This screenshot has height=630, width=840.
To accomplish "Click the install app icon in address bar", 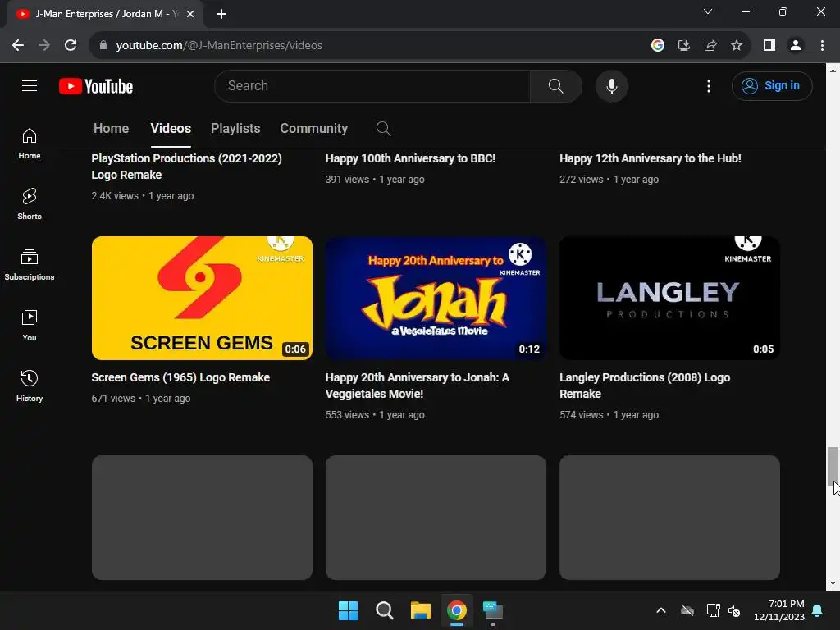I will coord(683,46).
